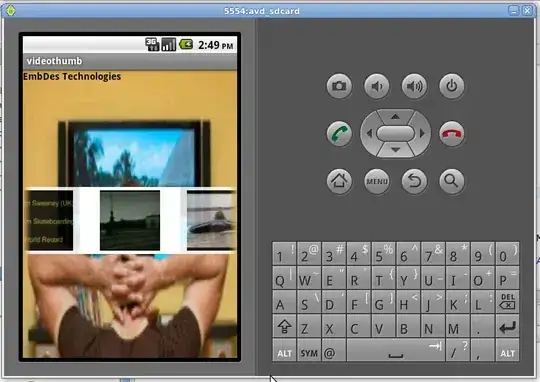The height and width of the screenshot is (382, 540).
Task: Click the SYM key
Action: pos(309,350)
